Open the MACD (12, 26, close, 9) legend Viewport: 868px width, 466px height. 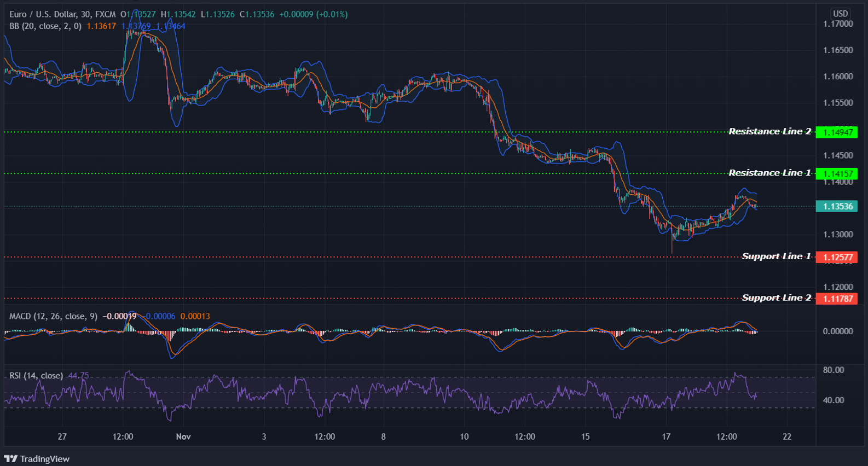pos(53,316)
